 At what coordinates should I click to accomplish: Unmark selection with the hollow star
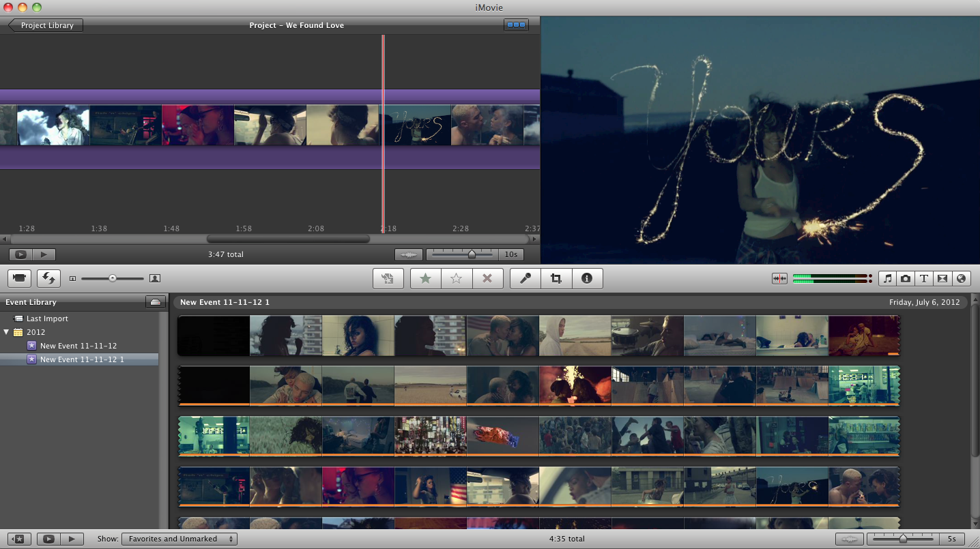point(457,278)
